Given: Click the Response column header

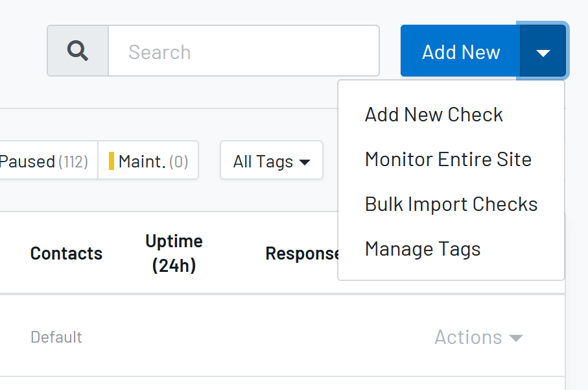Looking at the screenshot, I should (x=301, y=253).
